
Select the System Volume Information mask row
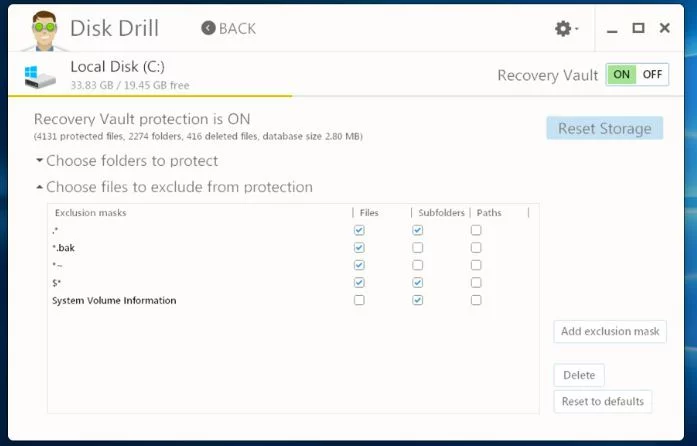pyautogui.click(x=293, y=300)
